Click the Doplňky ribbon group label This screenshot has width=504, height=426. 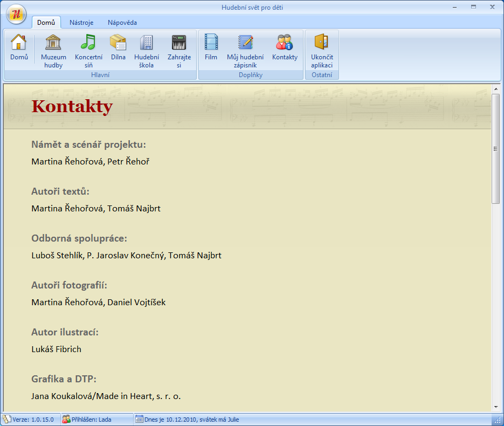pos(251,75)
